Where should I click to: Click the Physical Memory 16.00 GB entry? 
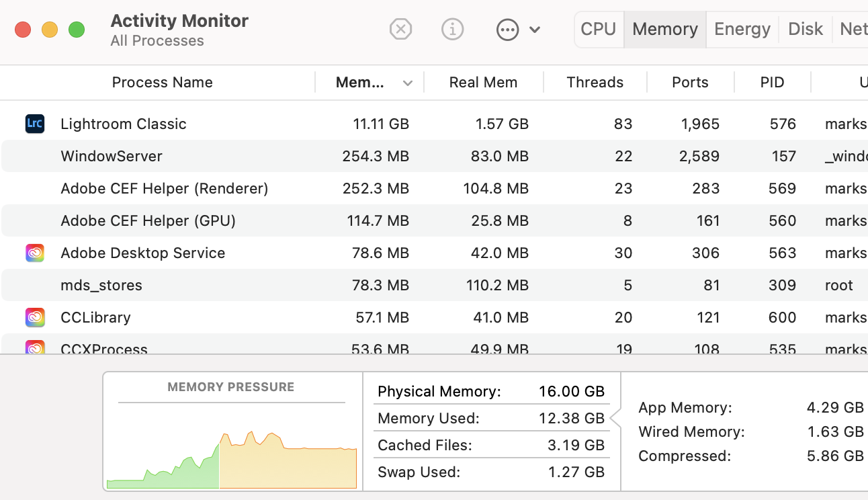tap(491, 391)
